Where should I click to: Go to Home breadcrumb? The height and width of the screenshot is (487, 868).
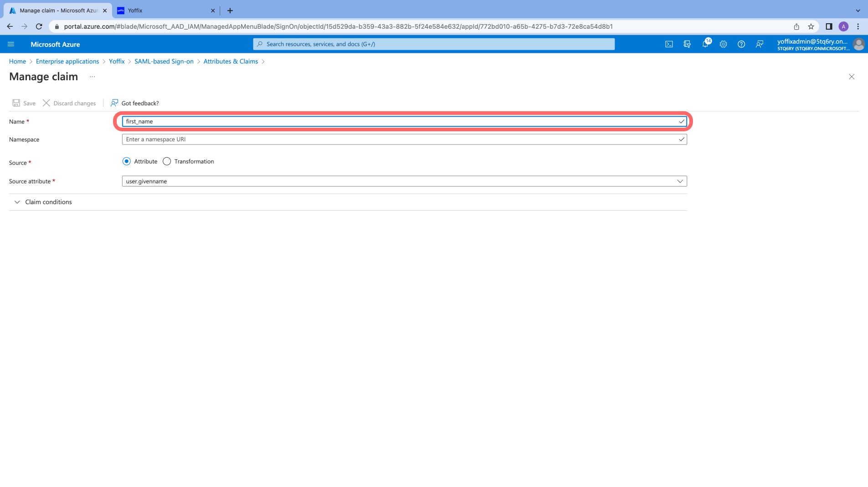pos(17,62)
